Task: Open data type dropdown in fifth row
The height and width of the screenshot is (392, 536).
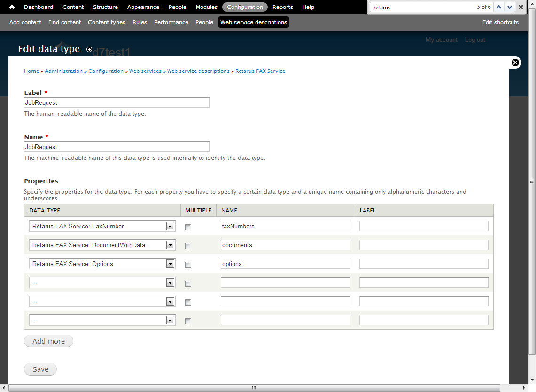Action: pyautogui.click(x=102, y=301)
